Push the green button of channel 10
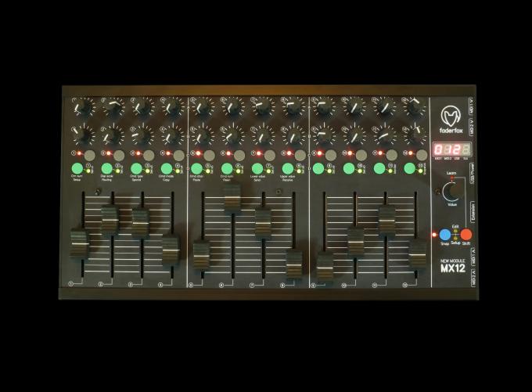Viewport: 532px width, 392px height. tap(349, 168)
